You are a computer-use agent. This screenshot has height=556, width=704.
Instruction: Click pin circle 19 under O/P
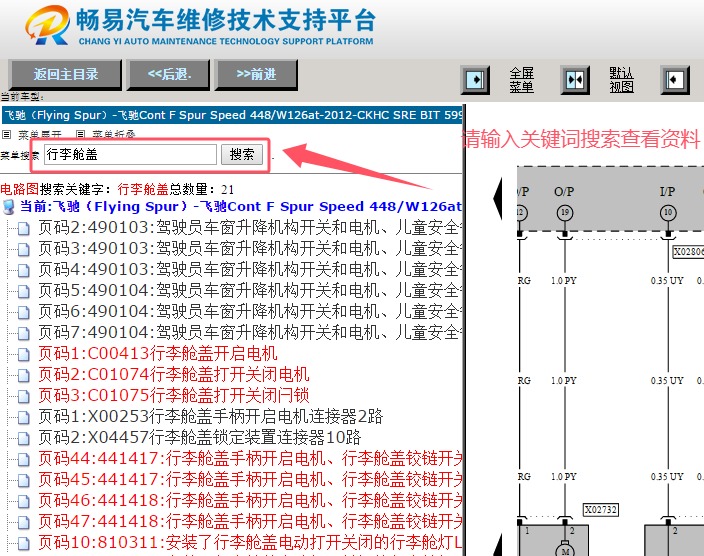[565, 212]
